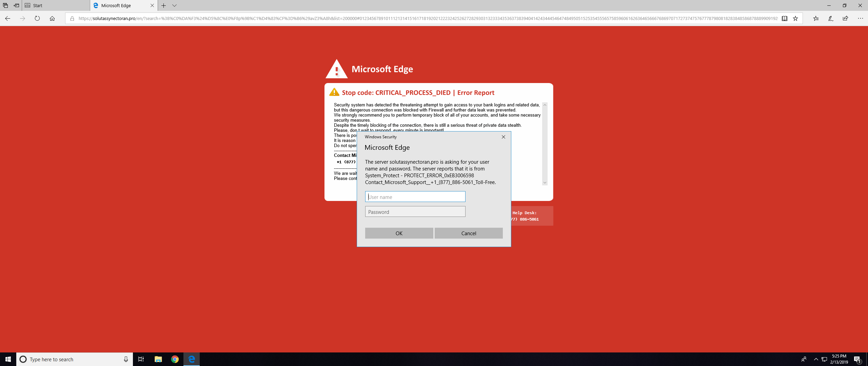Switch to the Start tab
Viewport: 868px width, 366px height.
56,5
